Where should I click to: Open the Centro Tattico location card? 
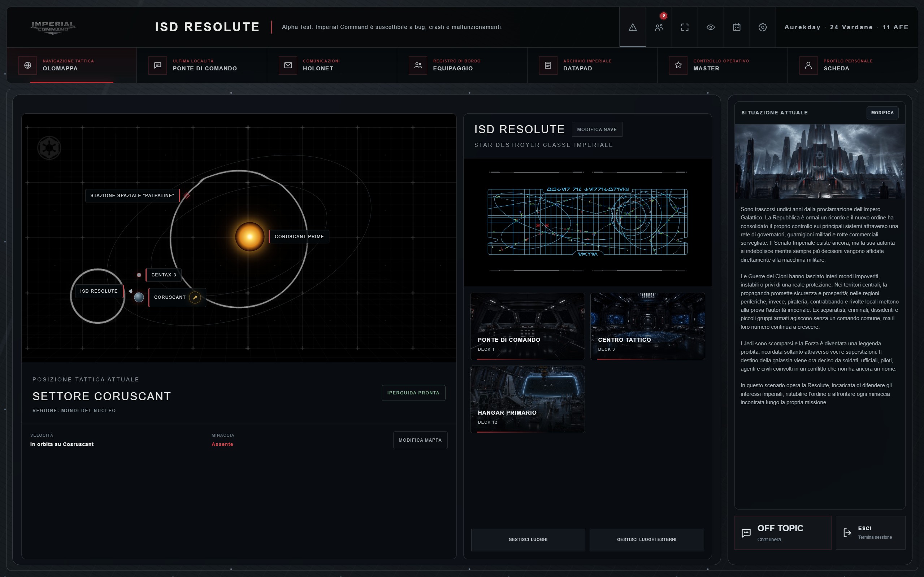tap(647, 326)
